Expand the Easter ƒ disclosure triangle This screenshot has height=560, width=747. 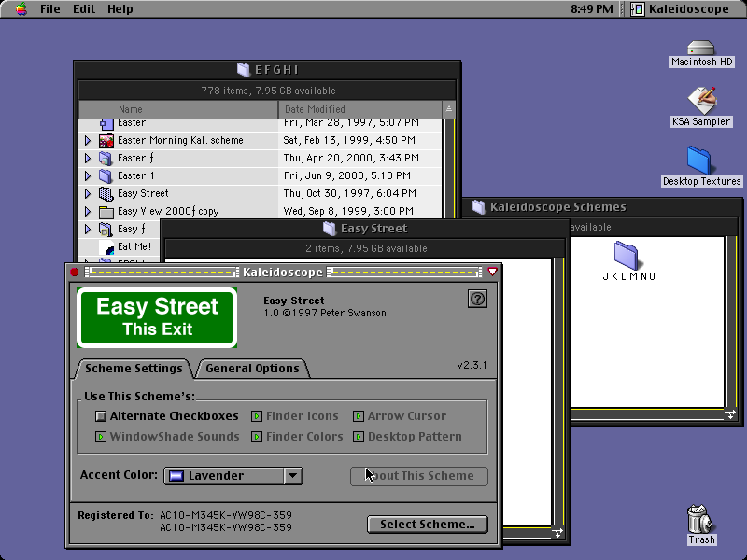88,158
